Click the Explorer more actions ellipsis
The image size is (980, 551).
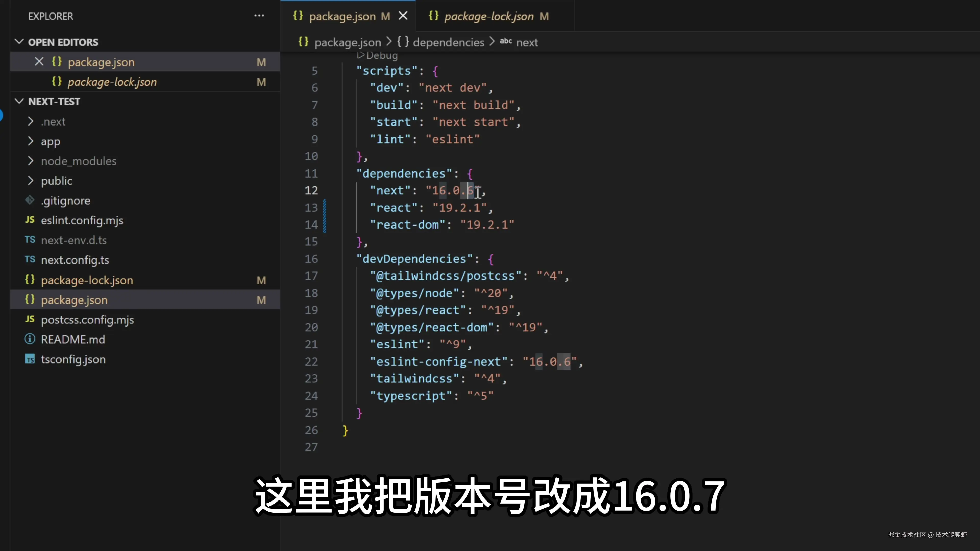(259, 16)
